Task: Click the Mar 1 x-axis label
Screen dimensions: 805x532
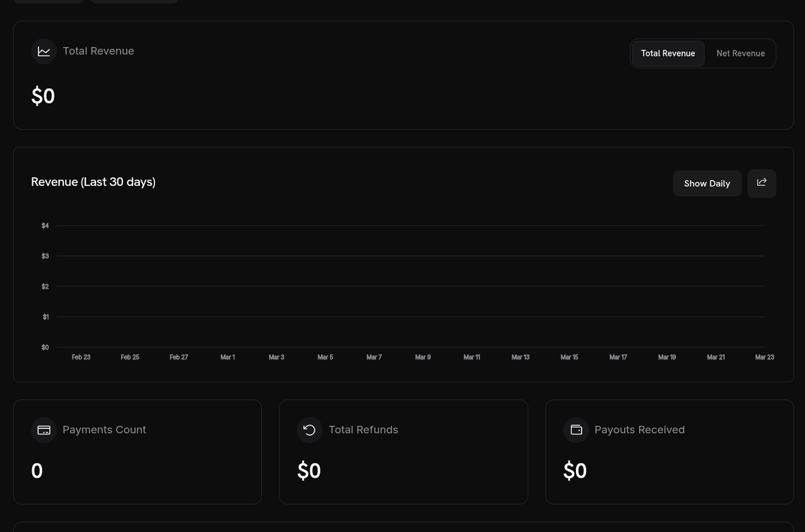Action: (228, 357)
